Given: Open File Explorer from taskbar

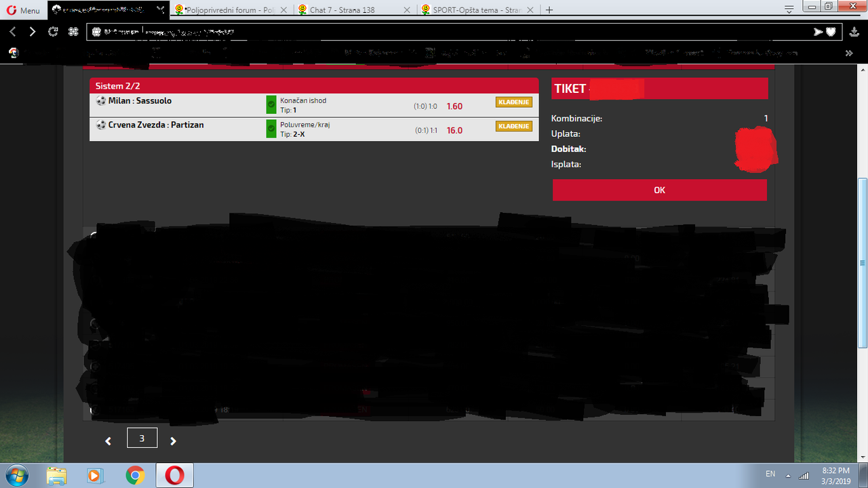Looking at the screenshot, I should coord(57,476).
